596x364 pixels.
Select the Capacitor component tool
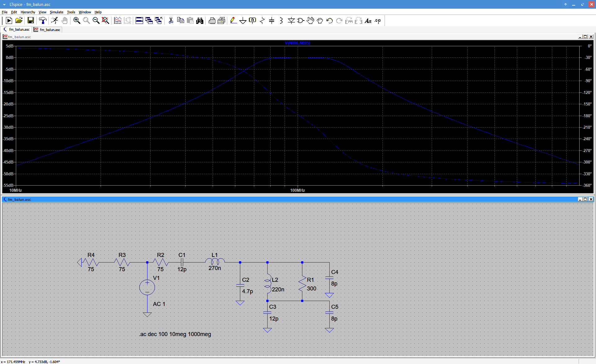point(272,20)
